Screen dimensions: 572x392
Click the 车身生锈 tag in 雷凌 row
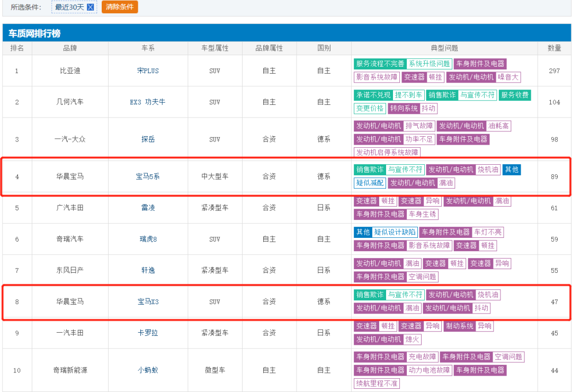pyautogui.click(x=422, y=214)
